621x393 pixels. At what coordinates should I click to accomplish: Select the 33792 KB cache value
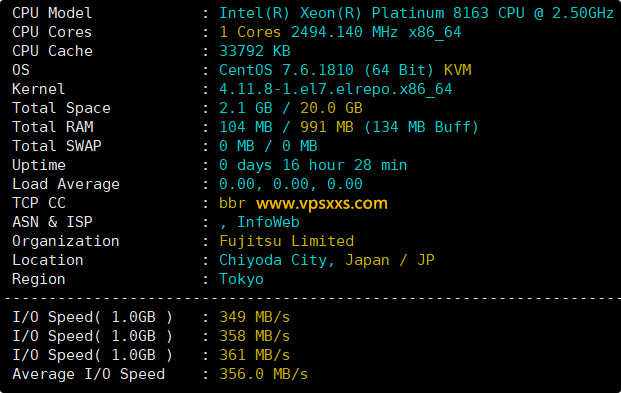255,51
